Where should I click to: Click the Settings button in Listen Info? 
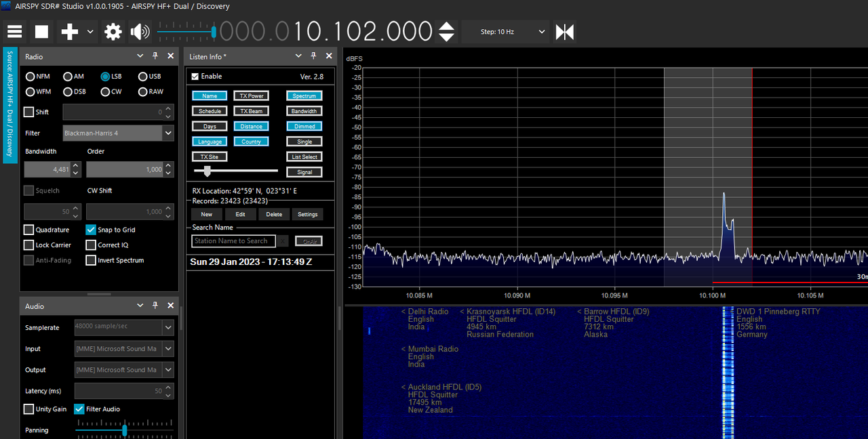click(x=307, y=214)
